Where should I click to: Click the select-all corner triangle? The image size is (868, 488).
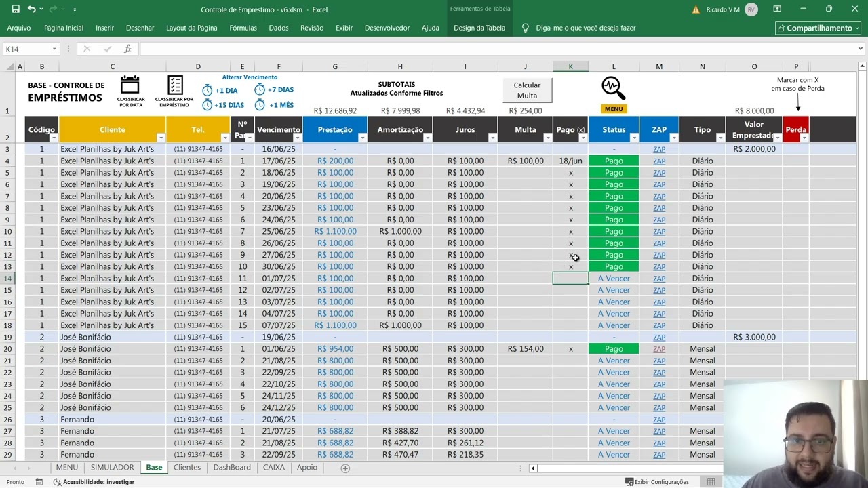tap(9, 66)
